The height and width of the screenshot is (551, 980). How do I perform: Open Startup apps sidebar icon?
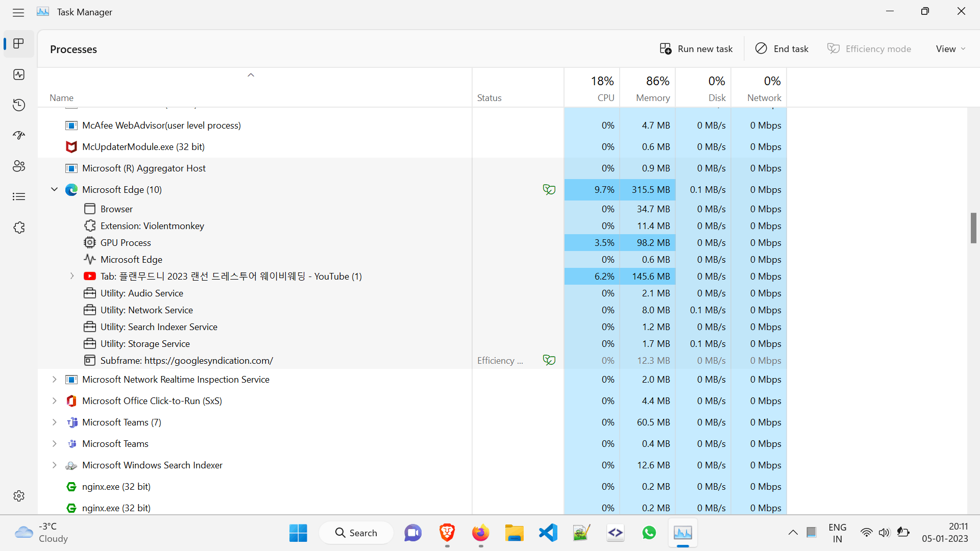point(19,136)
